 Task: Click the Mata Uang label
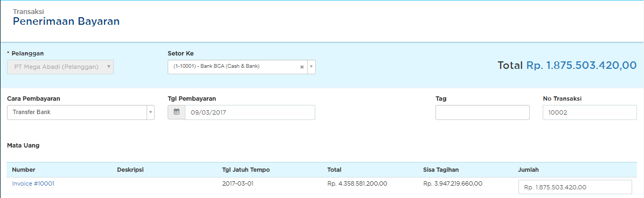point(23,145)
